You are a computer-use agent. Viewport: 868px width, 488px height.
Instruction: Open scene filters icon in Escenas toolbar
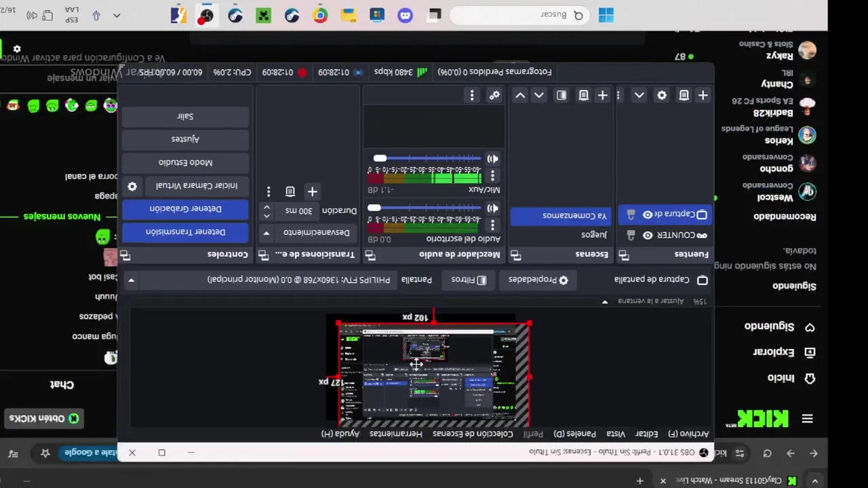tap(561, 96)
